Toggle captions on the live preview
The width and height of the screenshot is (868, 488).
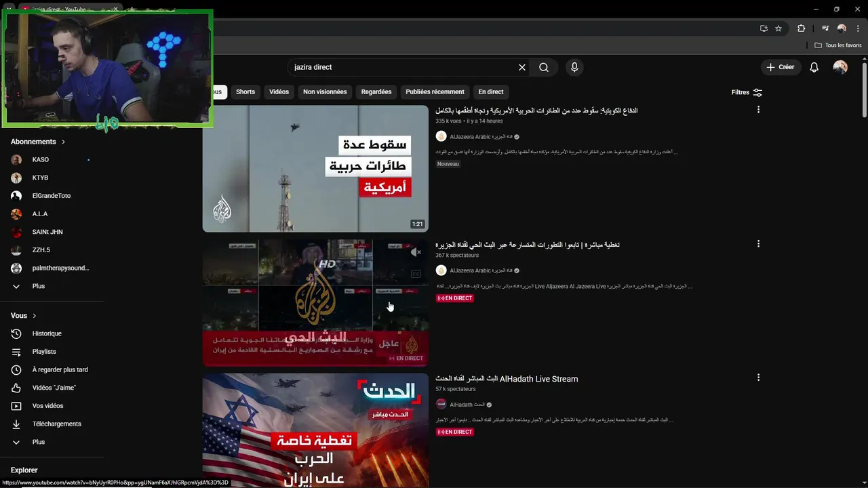pos(416,274)
